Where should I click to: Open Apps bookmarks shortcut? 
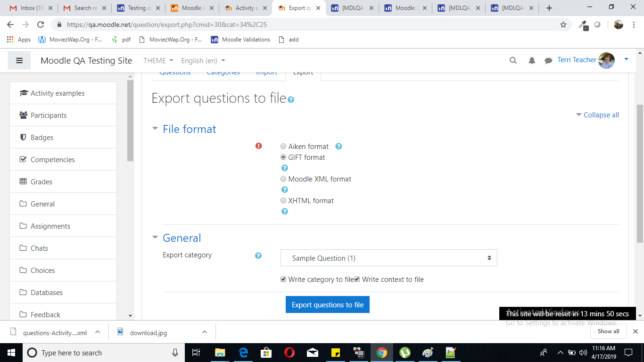pyautogui.click(x=19, y=40)
